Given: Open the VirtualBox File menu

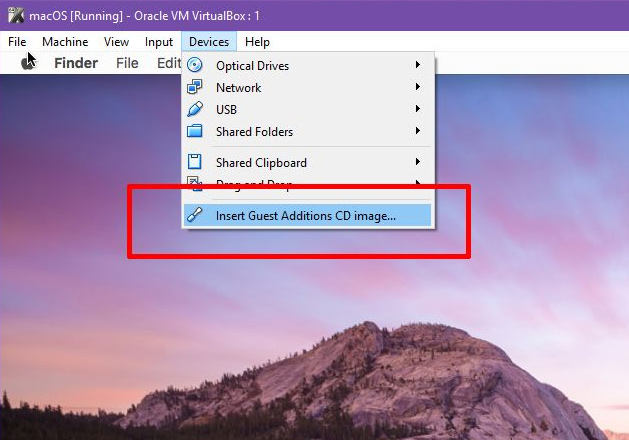Looking at the screenshot, I should (17, 42).
